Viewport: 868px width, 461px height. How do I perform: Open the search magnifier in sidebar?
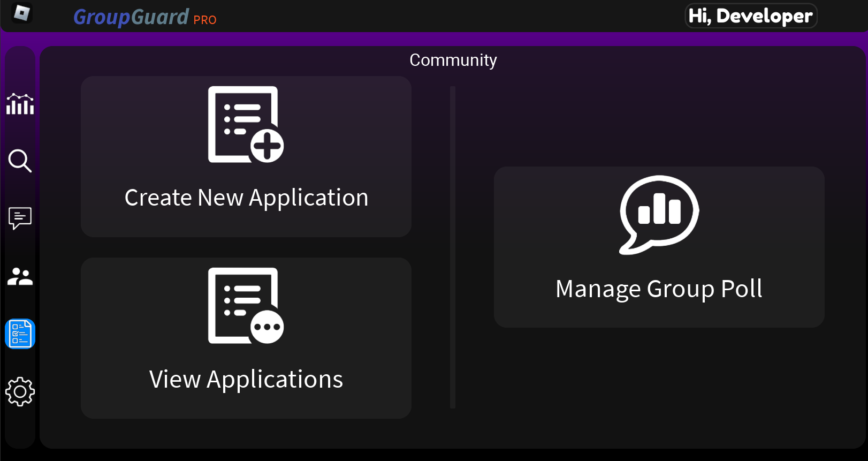click(x=20, y=161)
